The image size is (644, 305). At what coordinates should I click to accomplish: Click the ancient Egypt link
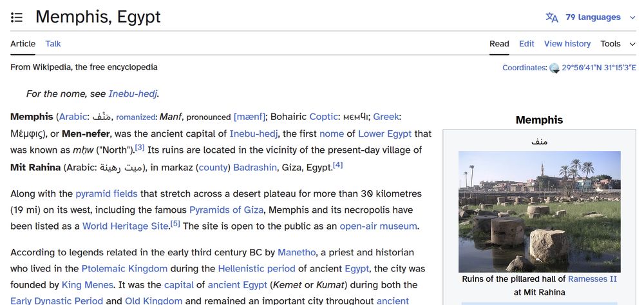pyautogui.click(x=237, y=284)
